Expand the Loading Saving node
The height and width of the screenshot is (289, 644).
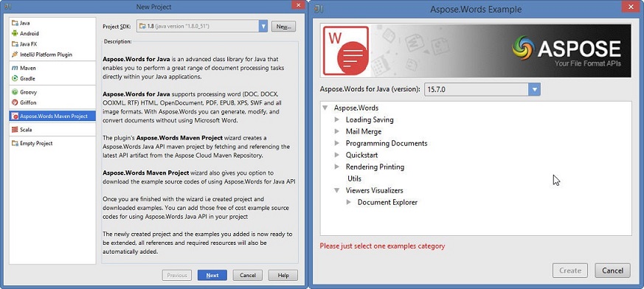coord(337,120)
